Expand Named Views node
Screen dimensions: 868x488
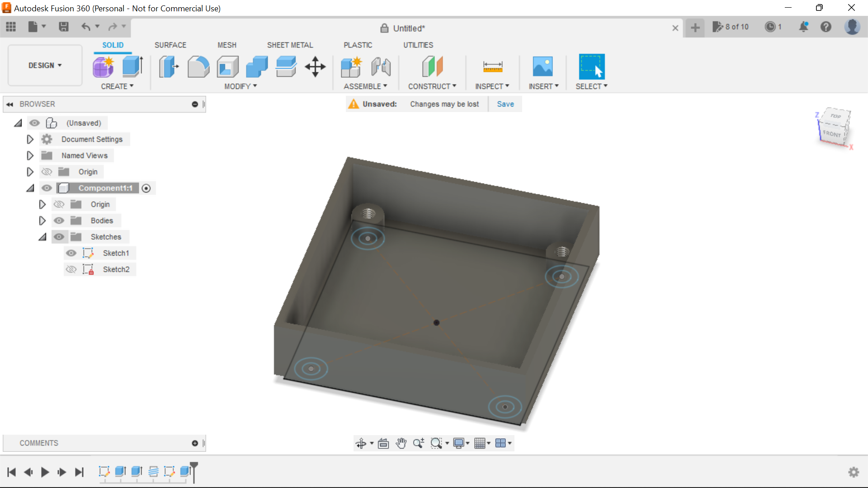tap(30, 155)
